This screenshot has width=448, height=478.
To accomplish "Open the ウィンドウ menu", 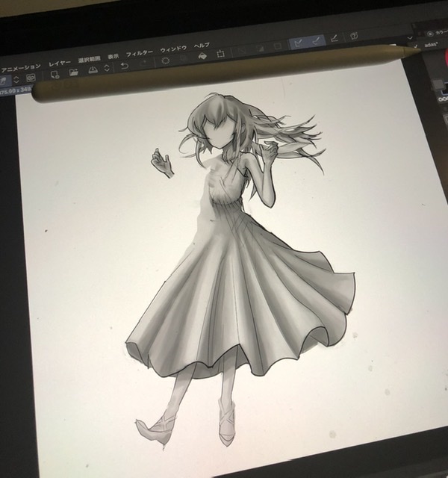I will tap(173, 49).
